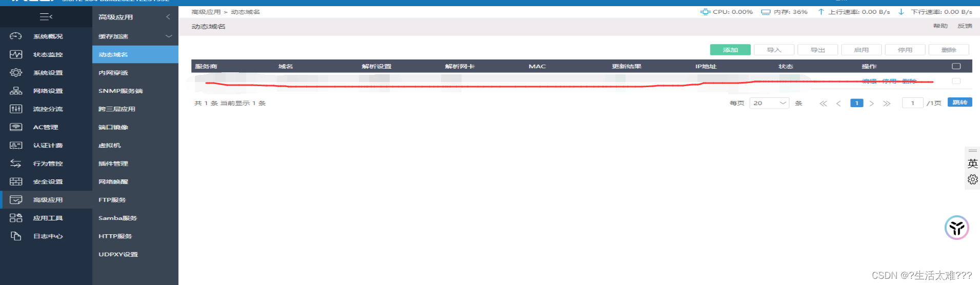Screen dimensions: 980x285
Task: Click the 导出 button
Action: [x=817, y=50]
